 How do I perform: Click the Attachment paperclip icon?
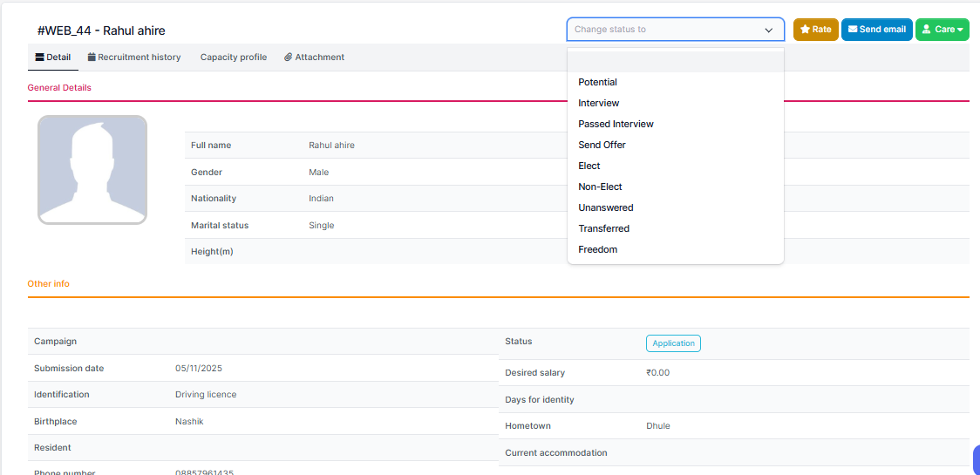click(288, 58)
